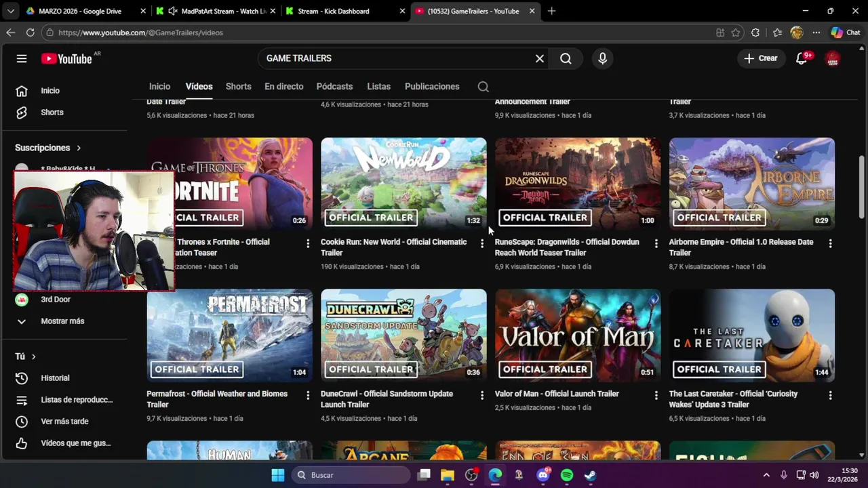868x488 pixels.
Task: Run search with magnifier button
Action: 566,58
